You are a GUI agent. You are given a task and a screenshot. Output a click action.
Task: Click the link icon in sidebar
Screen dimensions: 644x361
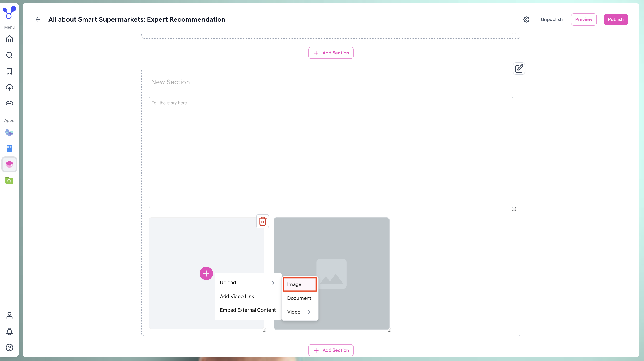tap(9, 103)
